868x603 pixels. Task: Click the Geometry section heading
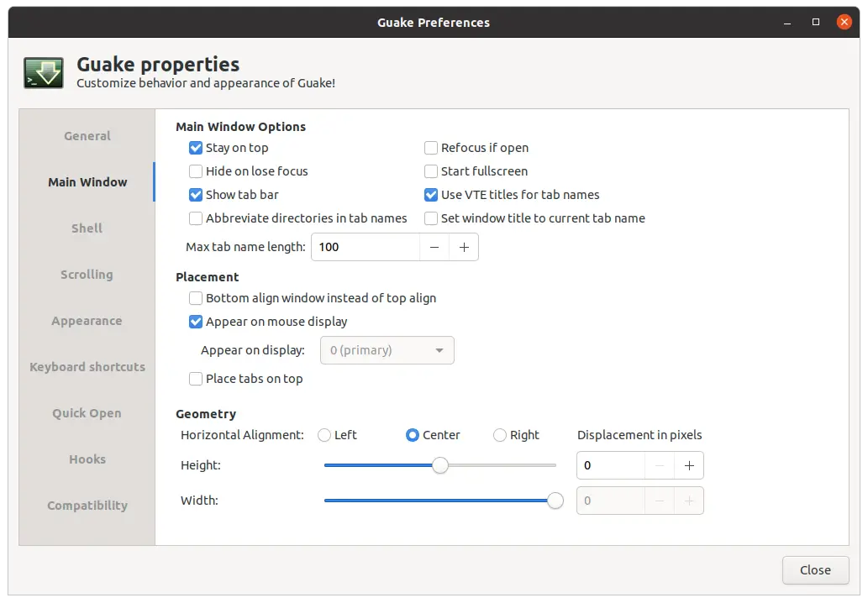pyautogui.click(x=205, y=414)
